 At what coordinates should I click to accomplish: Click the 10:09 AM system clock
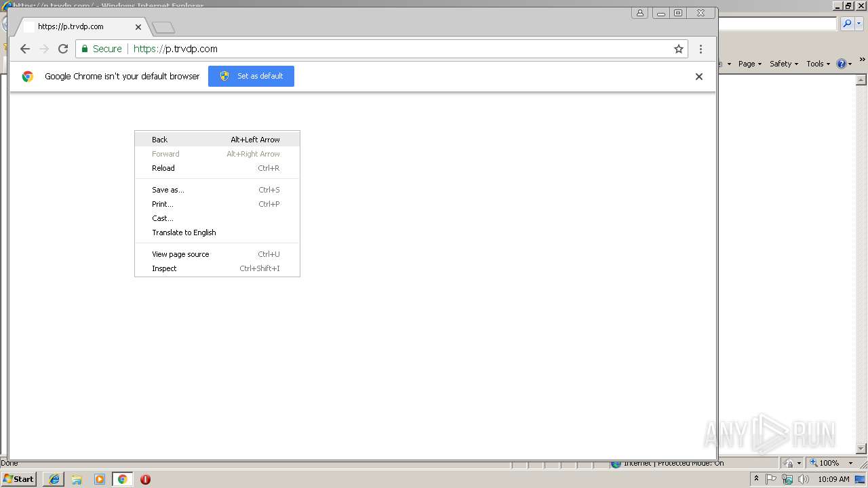[x=833, y=479]
